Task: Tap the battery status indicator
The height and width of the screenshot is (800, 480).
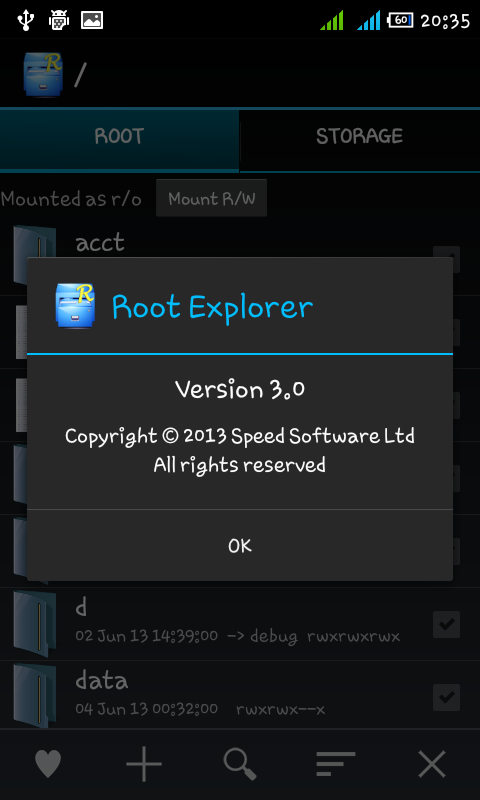Action: click(400, 20)
